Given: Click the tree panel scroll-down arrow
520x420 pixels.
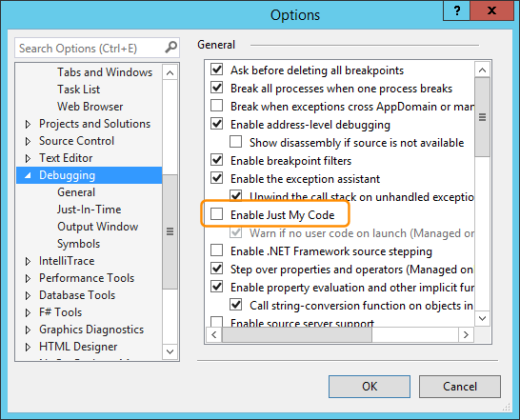Looking at the screenshot, I should coord(170,351).
